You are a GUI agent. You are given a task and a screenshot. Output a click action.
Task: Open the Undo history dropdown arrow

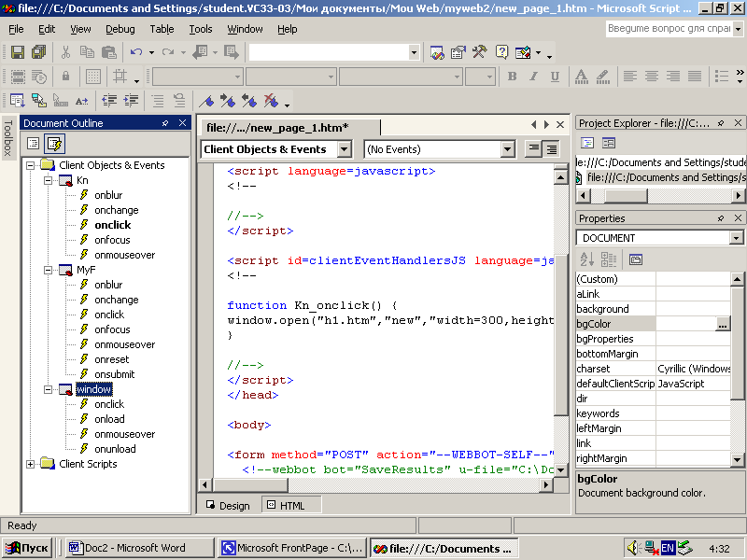(151, 52)
